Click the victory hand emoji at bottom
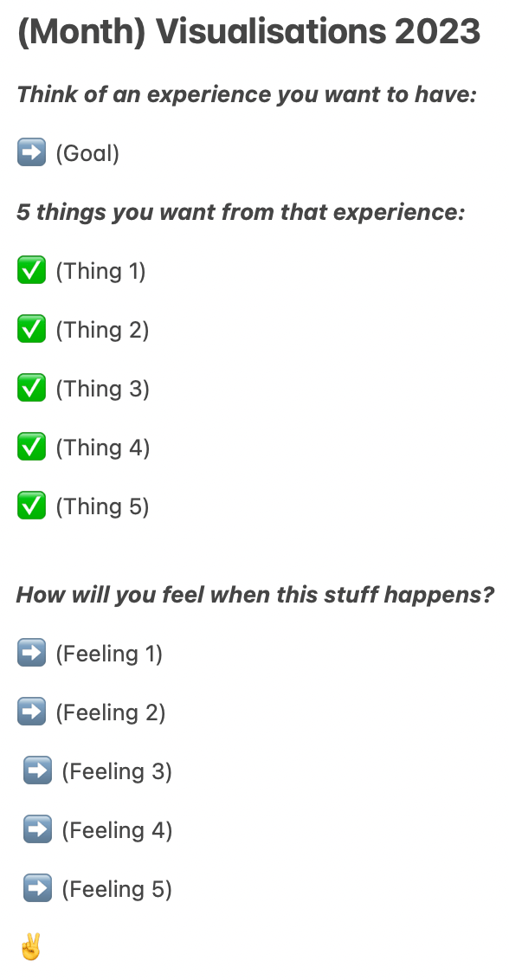This screenshot has width=509, height=980. [30, 946]
